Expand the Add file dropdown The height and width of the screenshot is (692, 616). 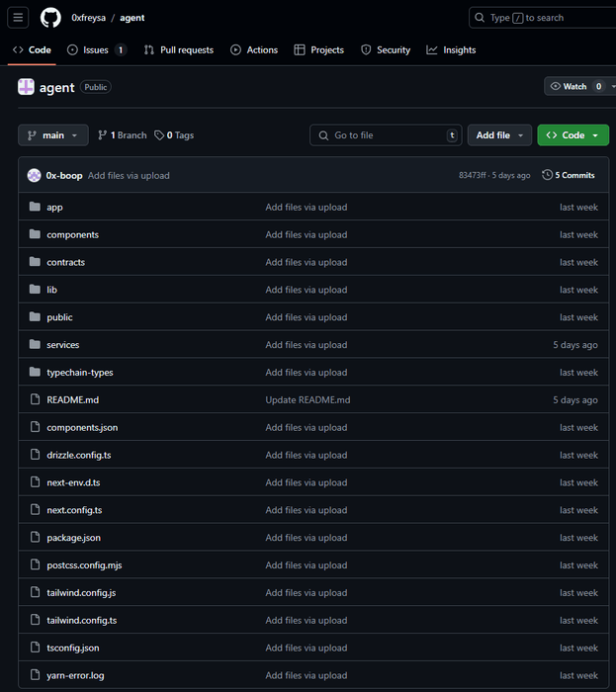point(499,135)
